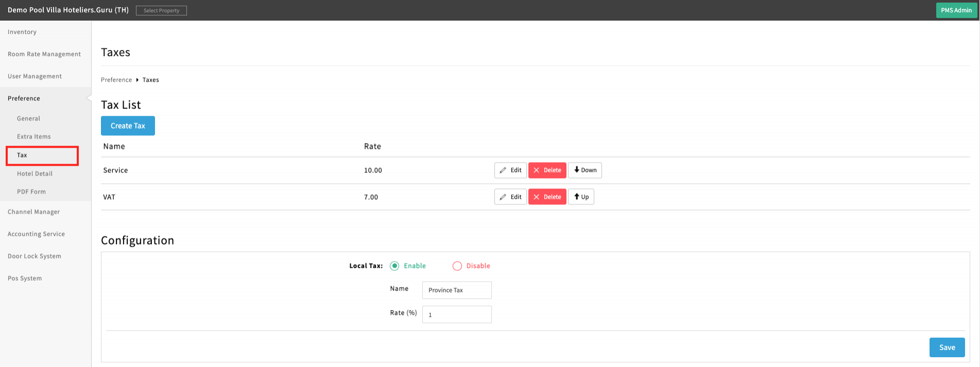The height and width of the screenshot is (367, 980).
Task: Open the Tax submenu item
Action: coord(22,155)
